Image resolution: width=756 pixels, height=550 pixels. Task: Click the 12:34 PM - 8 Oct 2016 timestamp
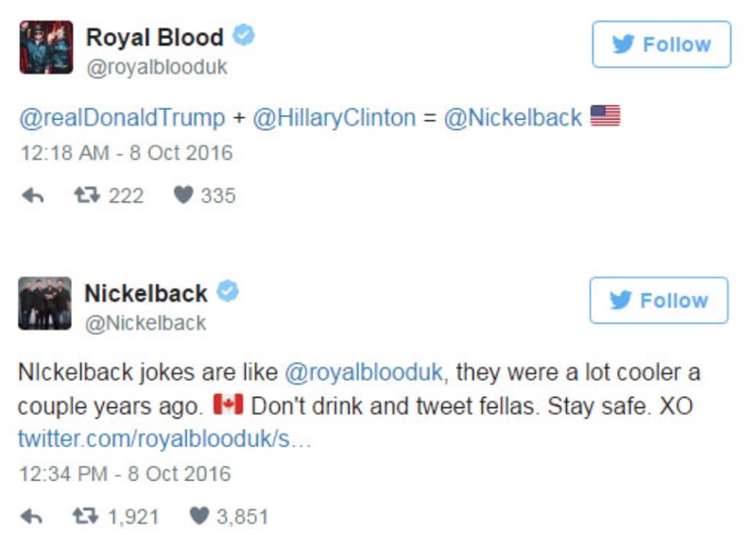click(x=124, y=473)
